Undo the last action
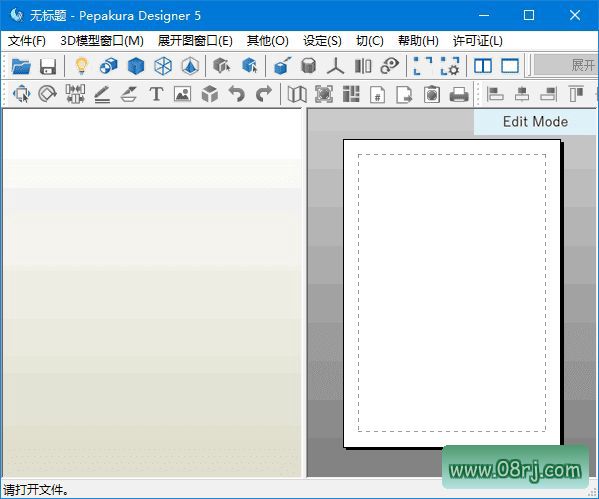The image size is (599, 499). 236,94
